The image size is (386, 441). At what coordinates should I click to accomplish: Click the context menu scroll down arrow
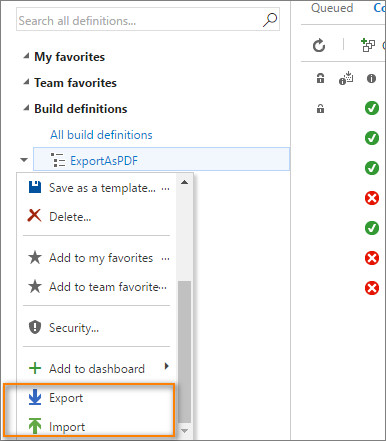coord(184,430)
